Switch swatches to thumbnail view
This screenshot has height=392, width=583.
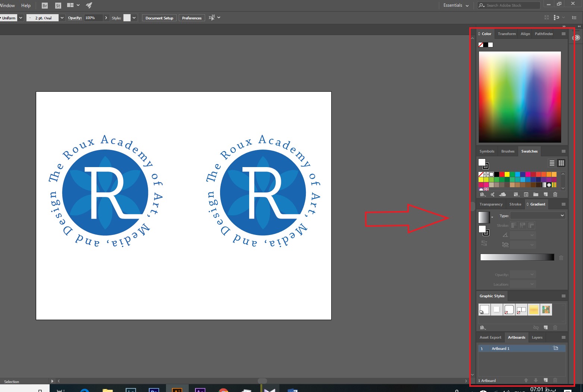pyautogui.click(x=561, y=163)
